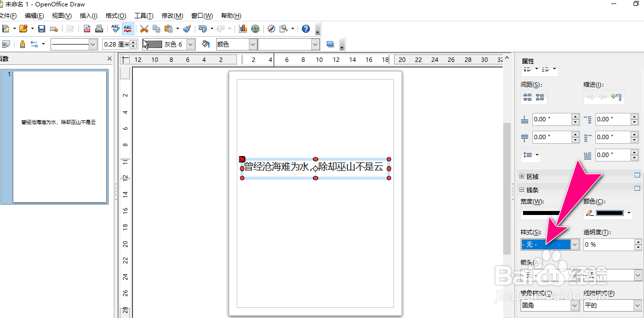Viewport: 644px width, 318px height.
Task: Paste clipboard contents
Action: pos(168,29)
